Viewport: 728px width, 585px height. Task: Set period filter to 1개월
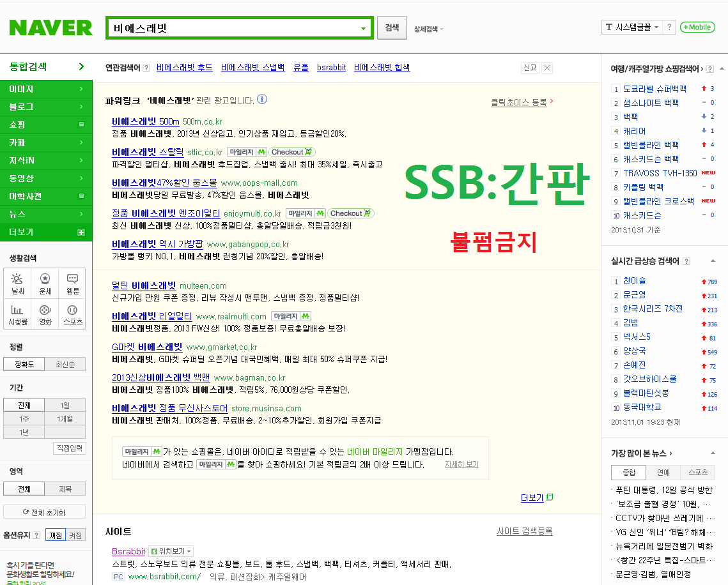click(x=65, y=418)
